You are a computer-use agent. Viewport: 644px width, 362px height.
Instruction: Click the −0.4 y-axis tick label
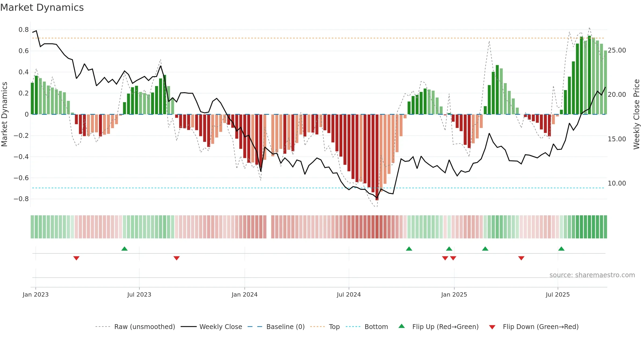[21, 157]
